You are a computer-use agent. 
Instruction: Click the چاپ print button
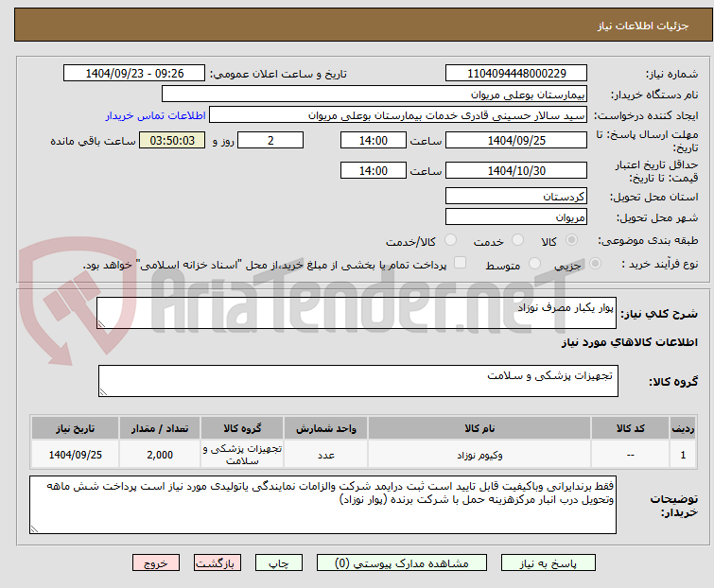(x=279, y=563)
